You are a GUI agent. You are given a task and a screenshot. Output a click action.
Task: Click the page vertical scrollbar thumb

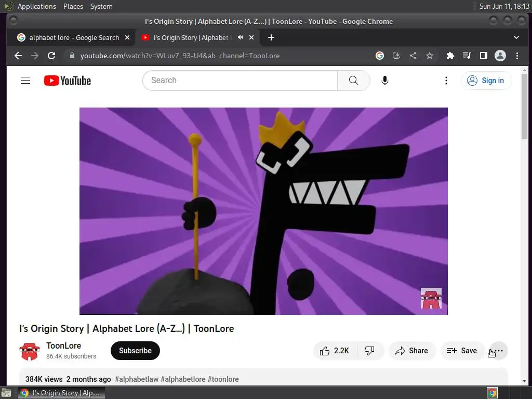point(525,106)
